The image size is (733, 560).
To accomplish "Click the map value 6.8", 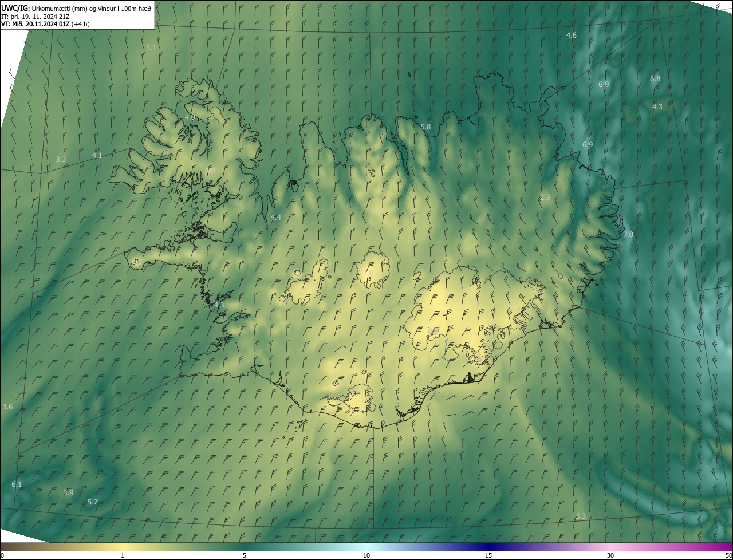I will coord(655,79).
